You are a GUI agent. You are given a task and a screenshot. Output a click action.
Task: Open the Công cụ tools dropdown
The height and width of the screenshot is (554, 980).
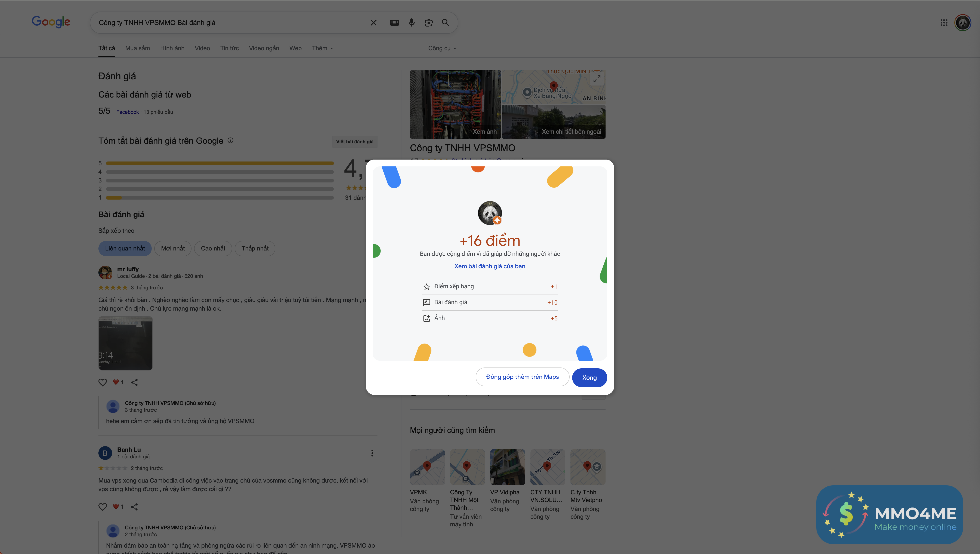click(442, 48)
